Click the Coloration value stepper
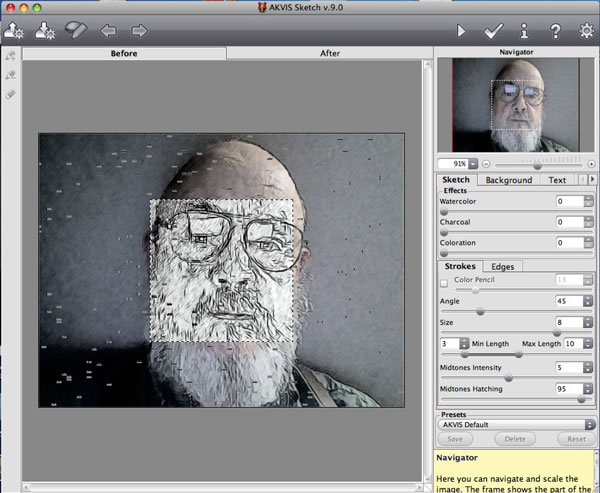 (x=588, y=242)
